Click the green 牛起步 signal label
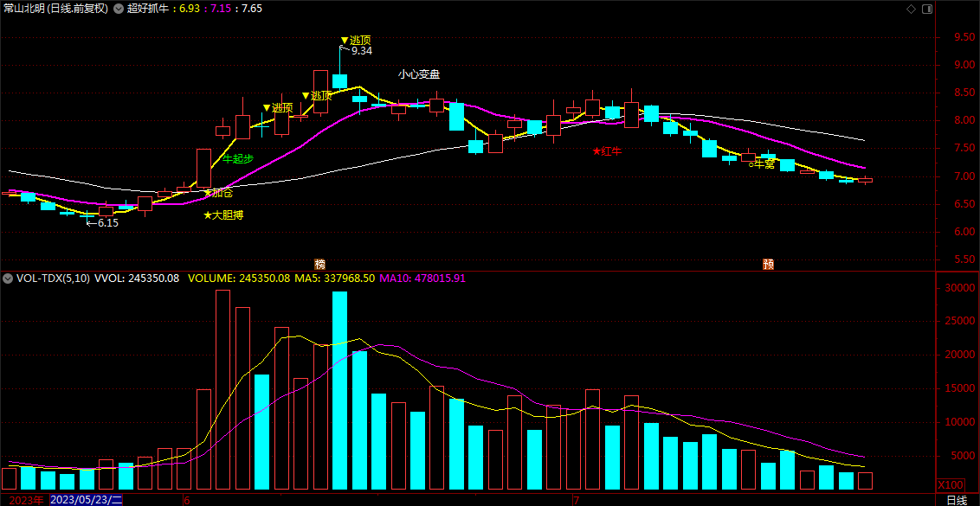980x506 pixels. point(238,158)
